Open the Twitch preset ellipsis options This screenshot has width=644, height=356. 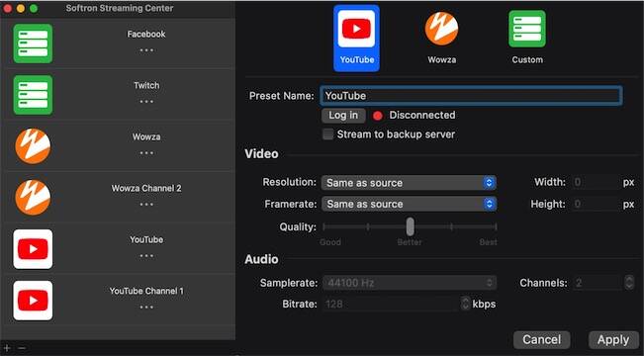(146, 102)
